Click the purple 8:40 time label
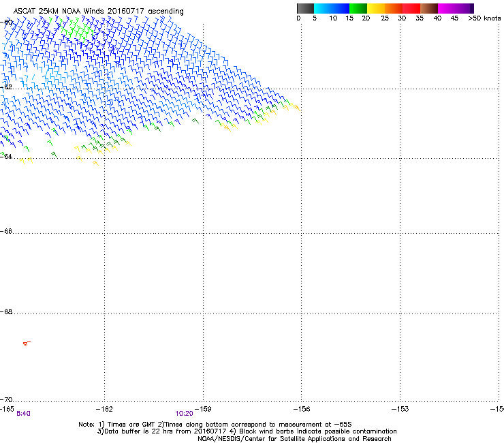Viewport: 504px width, 443px height. click(x=23, y=414)
